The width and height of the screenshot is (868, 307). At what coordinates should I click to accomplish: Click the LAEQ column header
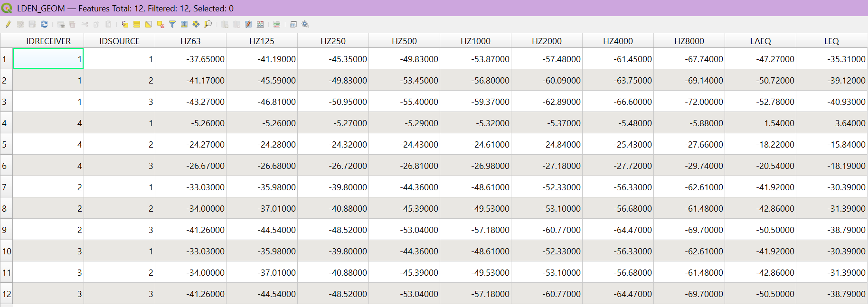(761, 41)
